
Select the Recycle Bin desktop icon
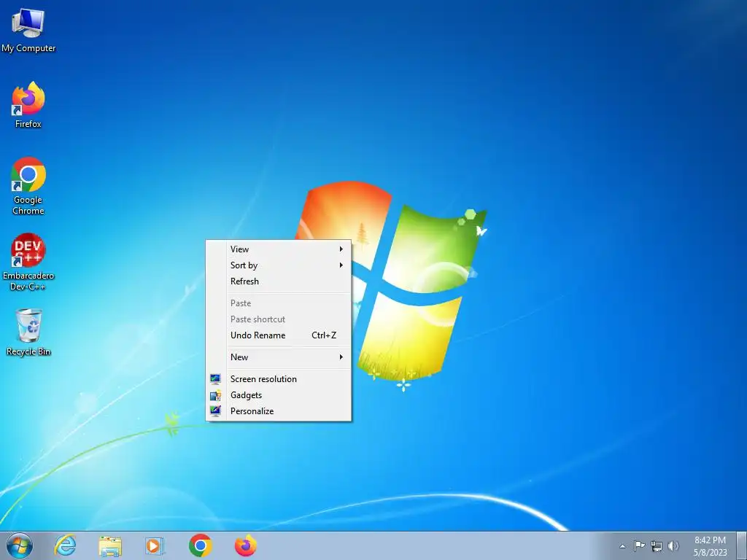[28, 332]
